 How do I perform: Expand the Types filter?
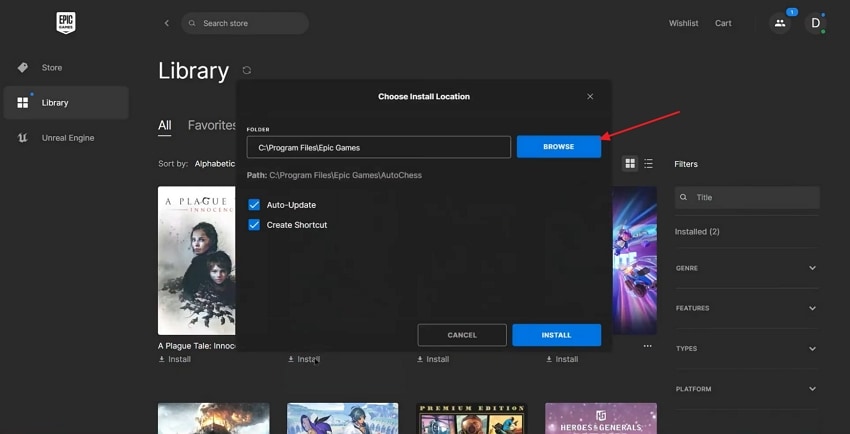click(x=746, y=348)
